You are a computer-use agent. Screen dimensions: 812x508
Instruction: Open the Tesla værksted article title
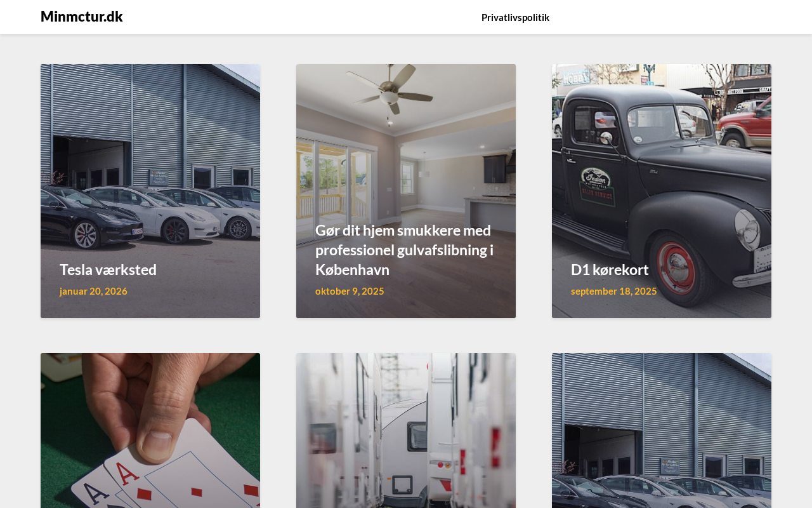[x=108, y=269]
